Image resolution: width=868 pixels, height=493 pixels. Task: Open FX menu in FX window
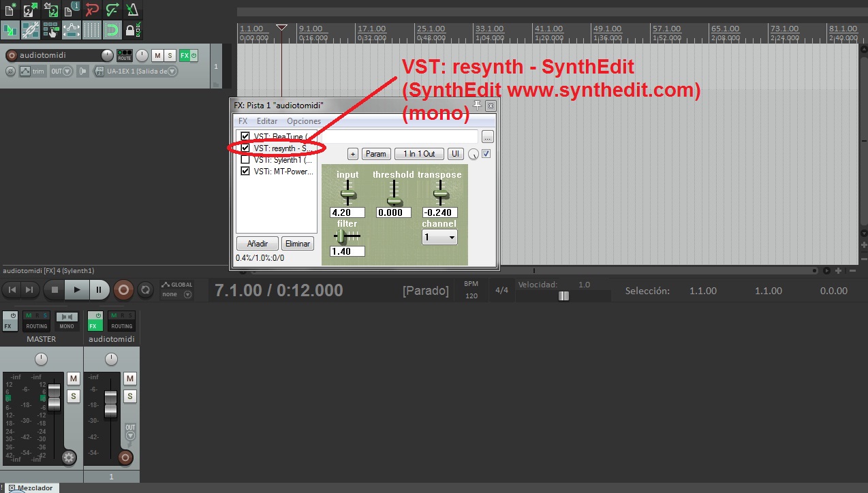point(243,121)
